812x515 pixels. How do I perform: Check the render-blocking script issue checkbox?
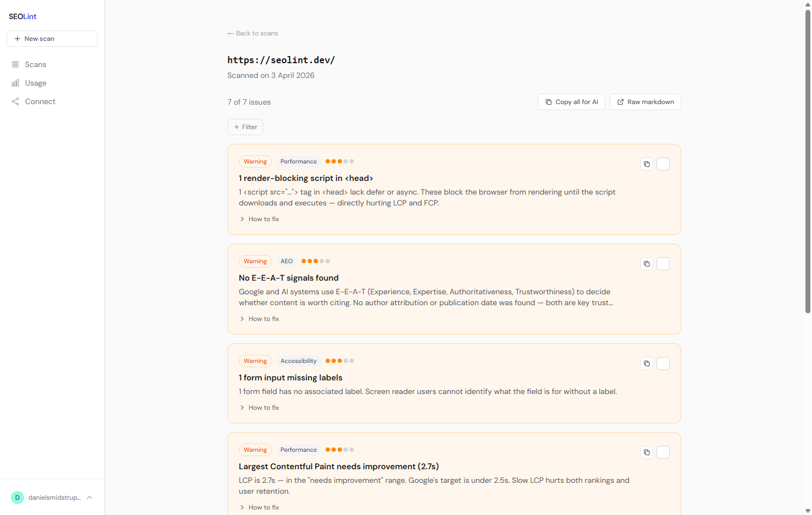pyautogui.click(x=663, y=164)
